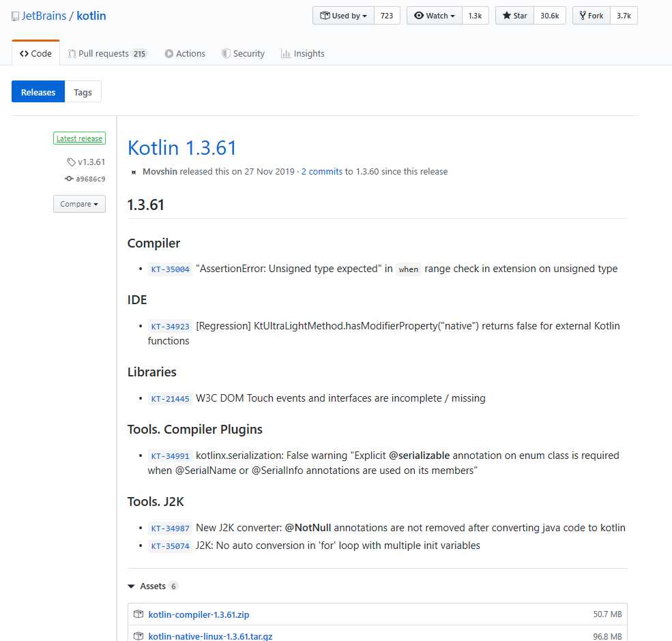The height and width of the screenshot is (641, 672).
Task: Switch to the Security tab
Action: 243,54
